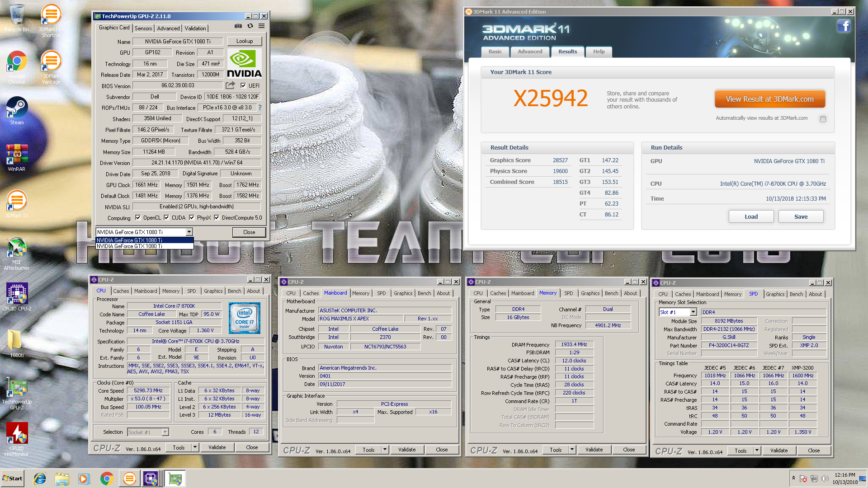This screenshot has height=488, width=868.
Task: Show hidden system tray icons
Action: coord(793,478)
